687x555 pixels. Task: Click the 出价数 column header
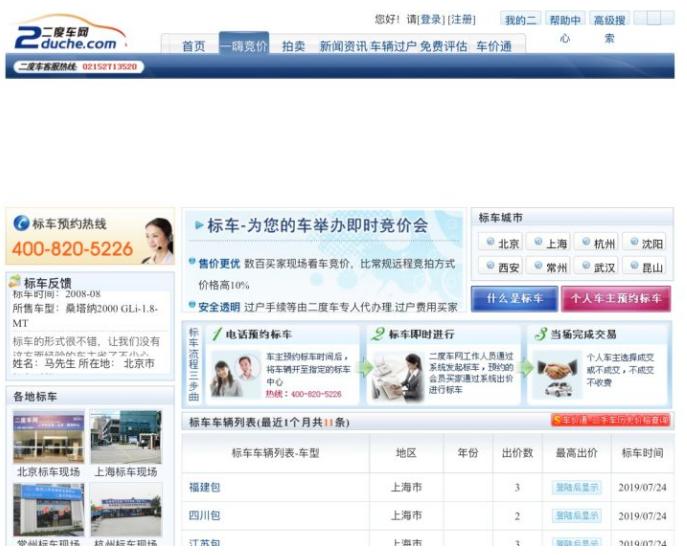pos(517,453)
